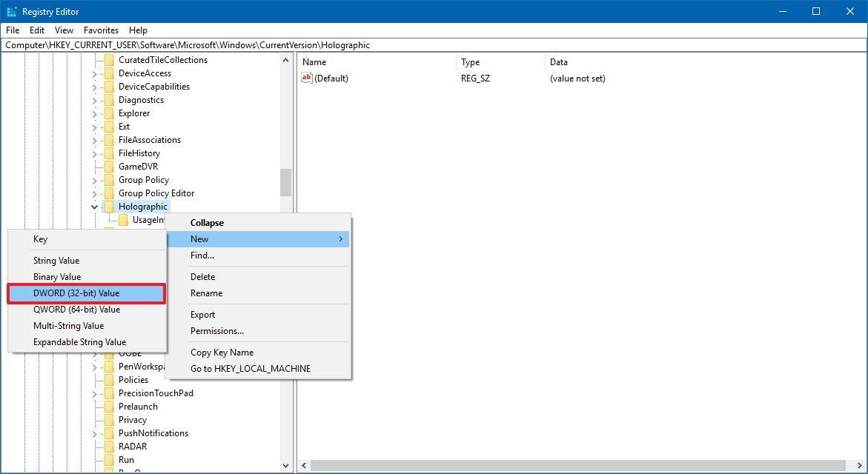Viewport: 868px width, 474px height.
Task: Expand the DeviceAccess registry key
Action: click(x=93, y=73)
